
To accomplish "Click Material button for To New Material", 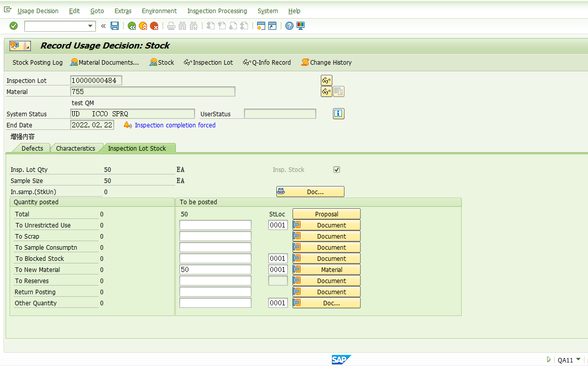I will tap(326, 269).
